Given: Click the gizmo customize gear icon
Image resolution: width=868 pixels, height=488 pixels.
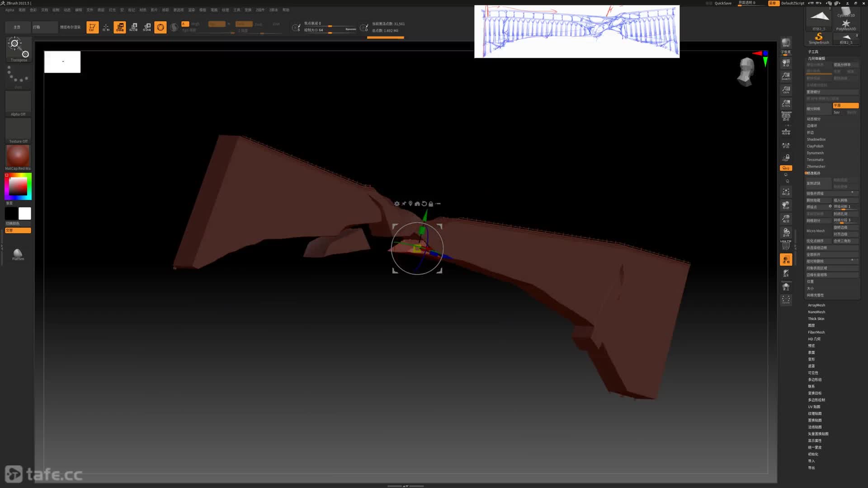Looking at the screenshot, I should 397,204.
